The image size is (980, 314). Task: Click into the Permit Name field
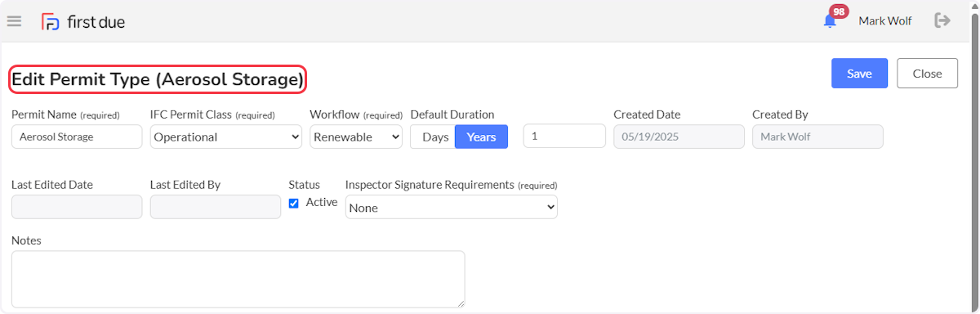[77, 137]
